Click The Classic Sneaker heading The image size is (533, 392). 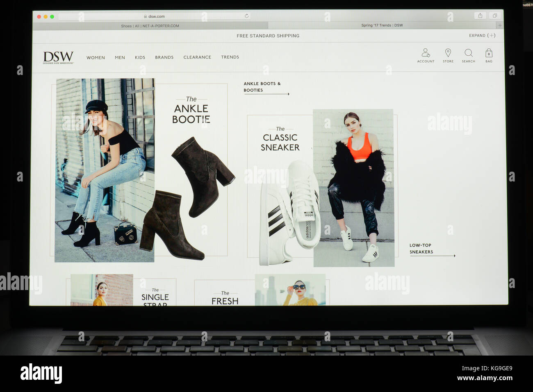280,139
